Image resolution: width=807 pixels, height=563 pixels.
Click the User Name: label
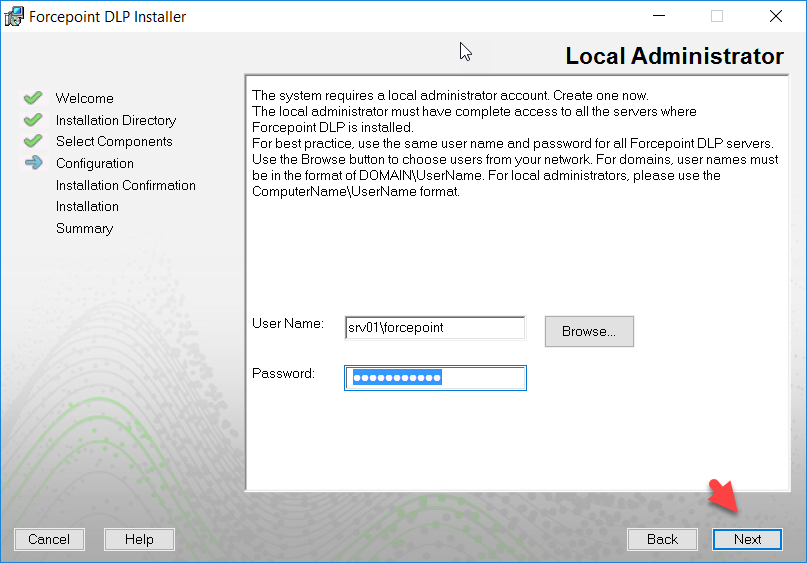pos(288,324)
